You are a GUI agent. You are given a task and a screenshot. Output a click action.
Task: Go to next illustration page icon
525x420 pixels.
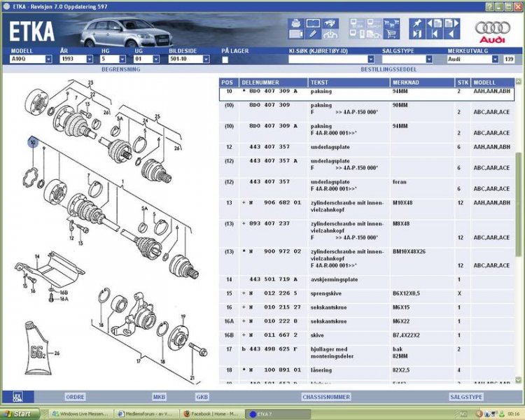pyautogui.click(x=452, y=23)
